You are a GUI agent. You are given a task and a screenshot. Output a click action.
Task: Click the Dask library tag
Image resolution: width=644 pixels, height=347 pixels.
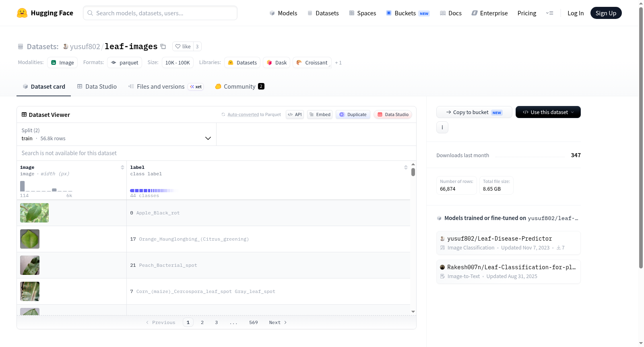277,62
